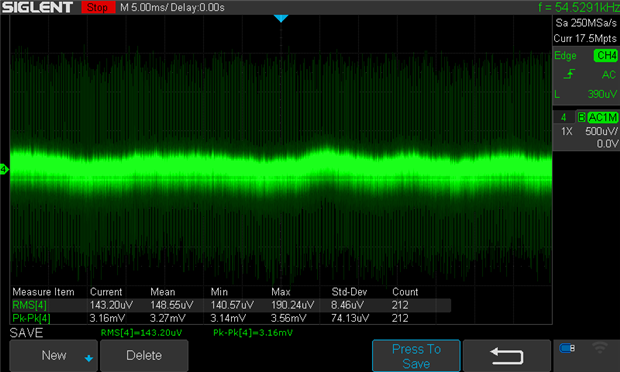Screen dimensions: 620x372
Task: Click the RMS Current value 143.20uV
Action: coord(112,305)
